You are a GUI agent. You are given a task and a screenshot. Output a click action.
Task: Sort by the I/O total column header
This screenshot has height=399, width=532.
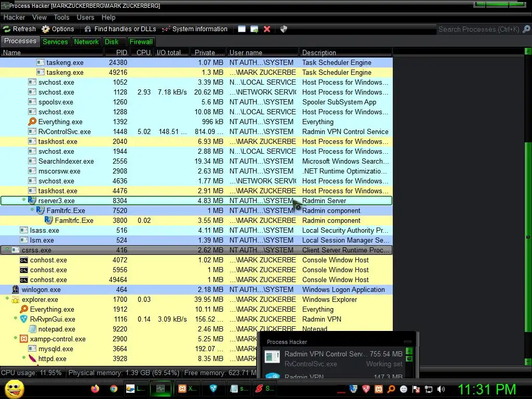(171, 52)
